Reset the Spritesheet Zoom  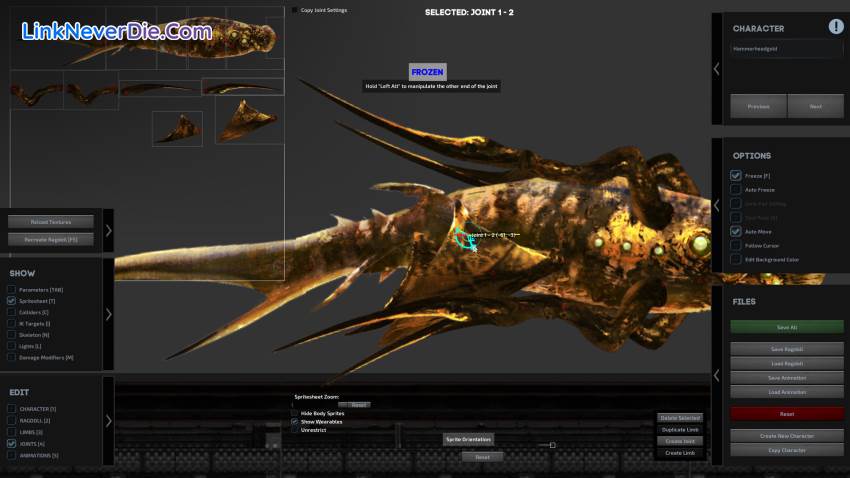[358, 405]
